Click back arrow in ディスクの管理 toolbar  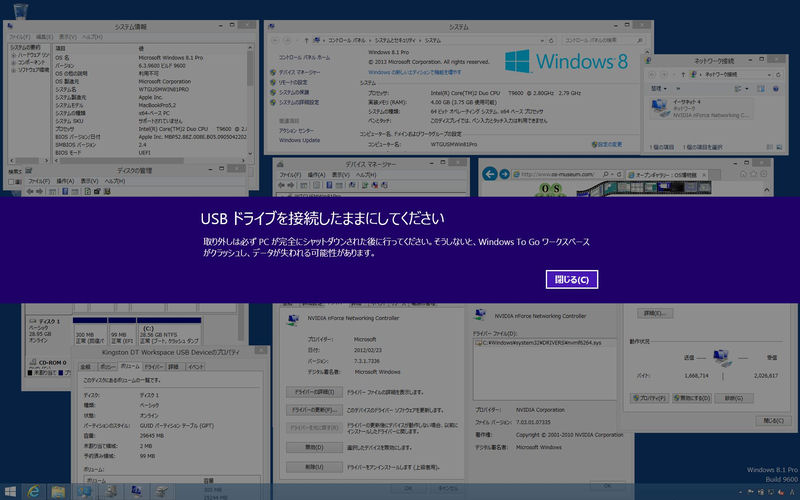pos(30,191)
